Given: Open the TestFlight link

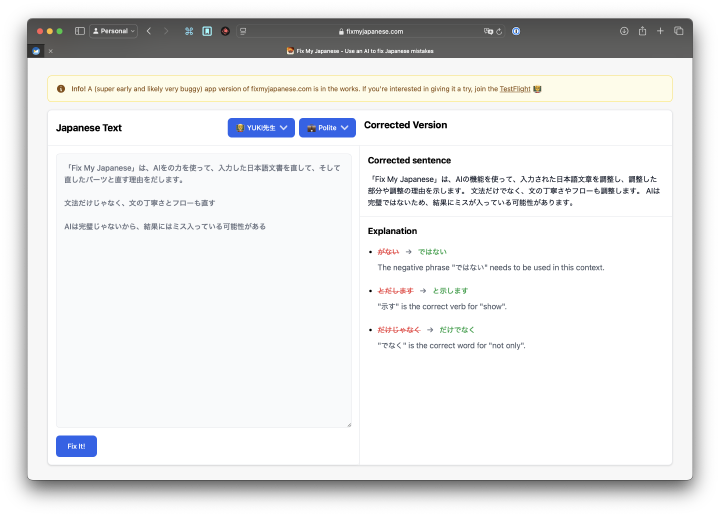Looking at the screenshot, I should (x=515, y=89).
